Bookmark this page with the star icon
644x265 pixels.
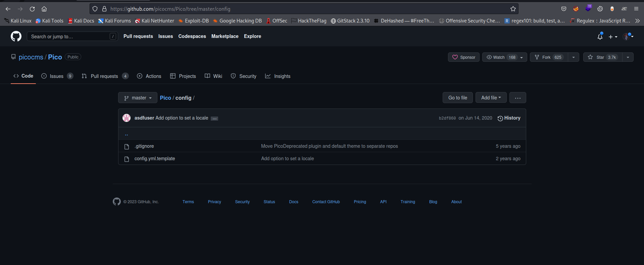(513, 9)
